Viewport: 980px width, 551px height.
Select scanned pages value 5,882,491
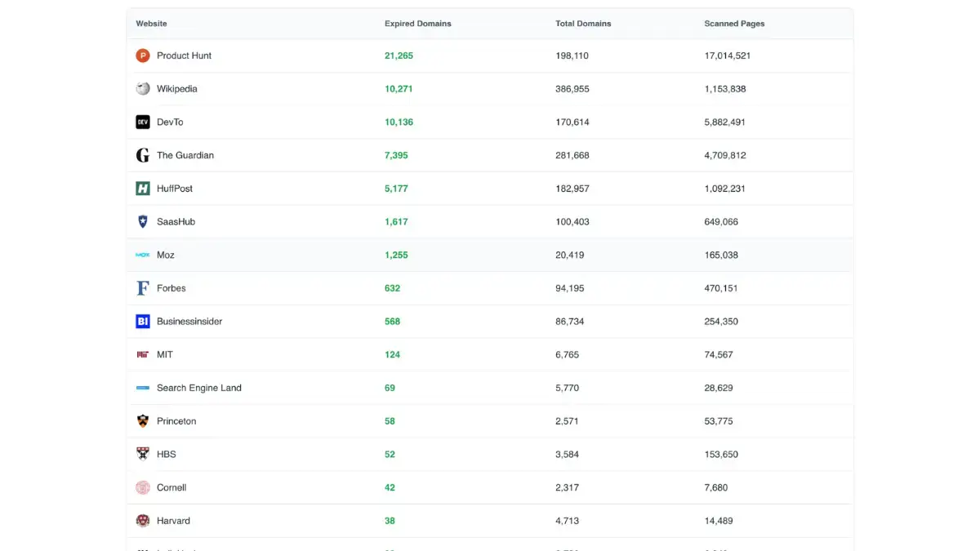725,122
